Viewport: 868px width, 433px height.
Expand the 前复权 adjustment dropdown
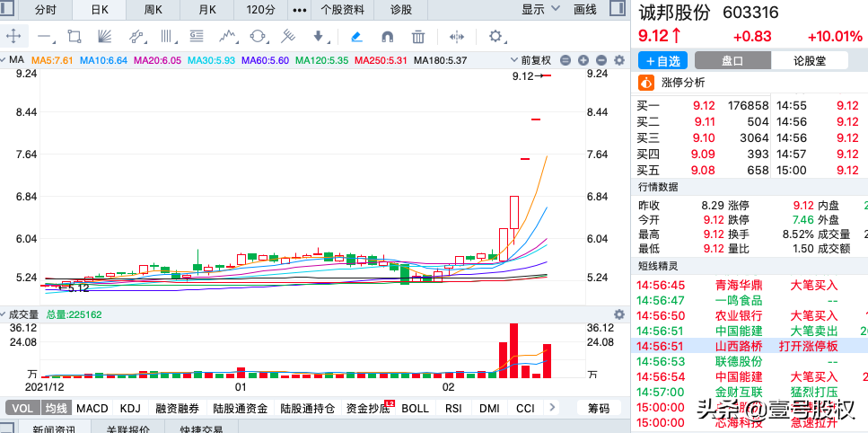pos(530,60)
